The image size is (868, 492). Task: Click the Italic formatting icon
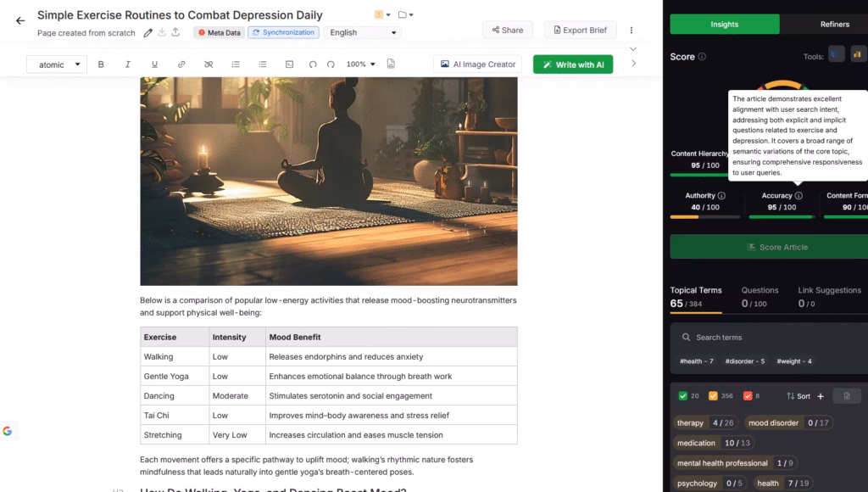point(128,64)
